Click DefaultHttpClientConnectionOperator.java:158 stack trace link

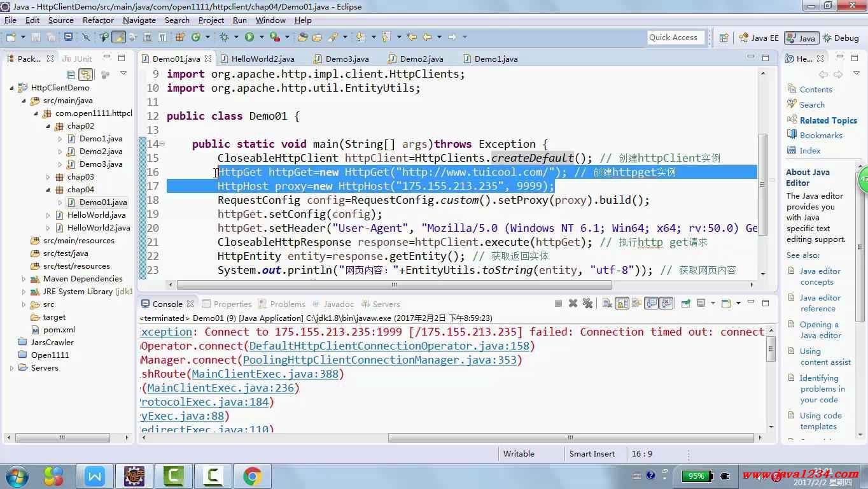pos(389,346)
